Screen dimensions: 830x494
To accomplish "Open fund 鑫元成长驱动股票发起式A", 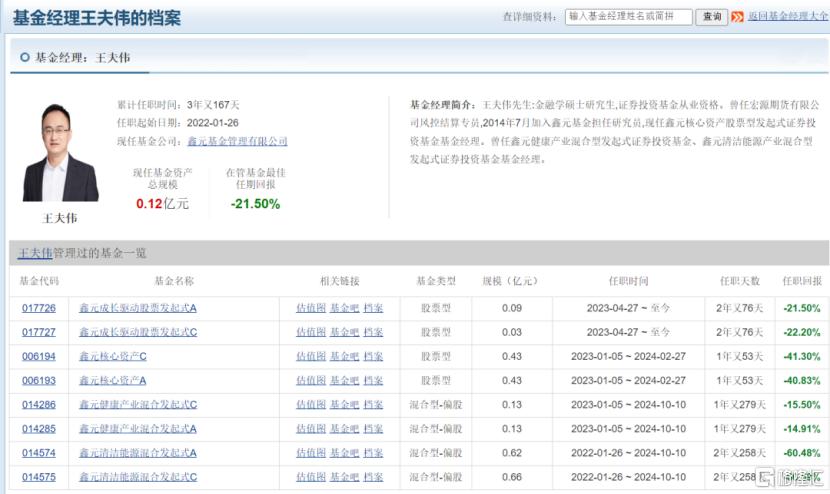I will click(x=138, y=308).
